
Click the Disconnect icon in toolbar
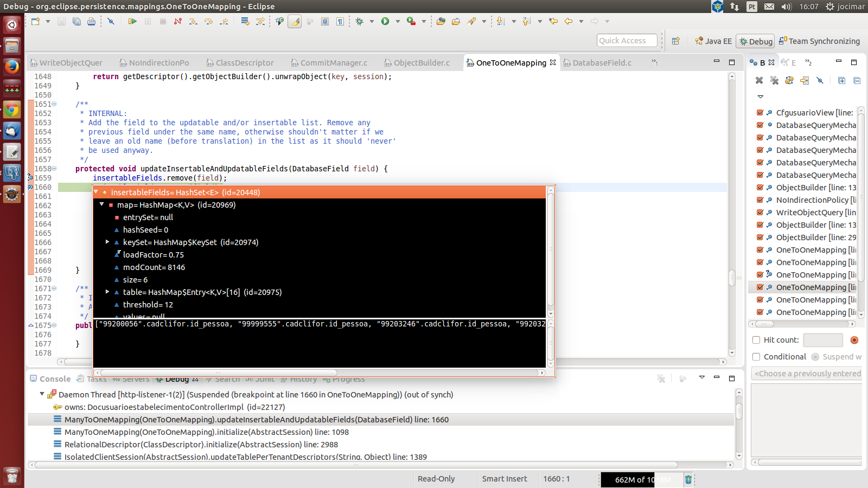(178, 22)
